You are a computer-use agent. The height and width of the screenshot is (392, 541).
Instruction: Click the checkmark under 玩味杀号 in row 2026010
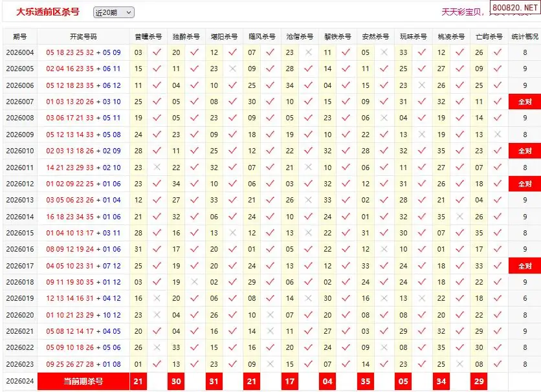point(422,151)
